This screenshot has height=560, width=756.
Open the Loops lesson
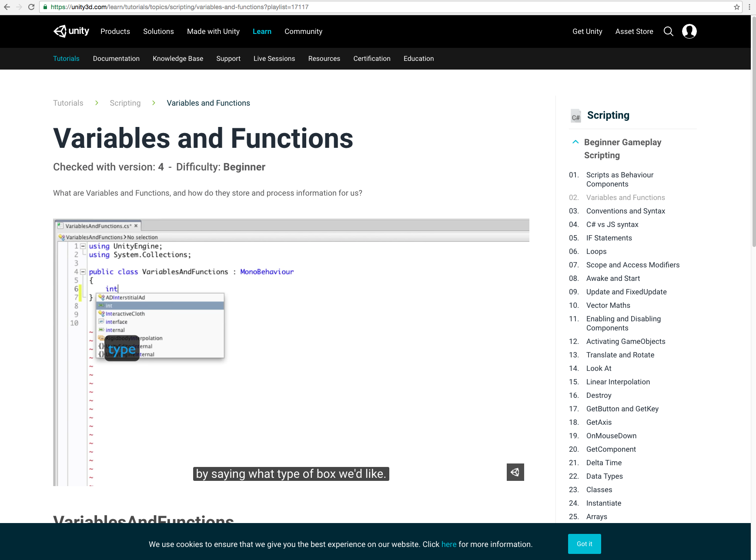click(x=596, y=251)
